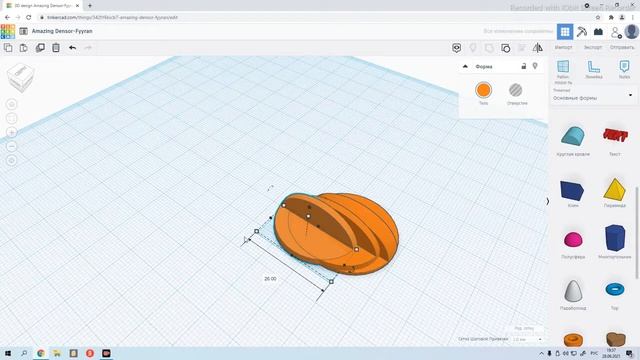Image resolution: width=640 pixels, height=360 pixels.
Task: Click the Align tool icon
Action: coord(522,48)
